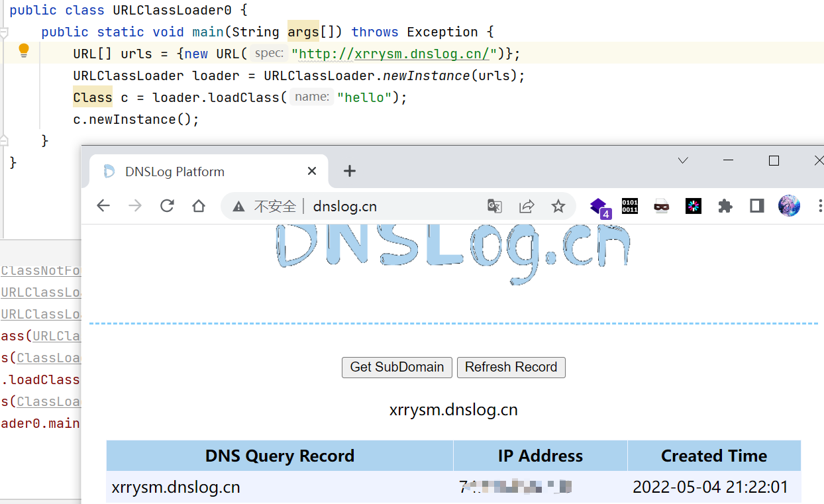Viewport: 824px width, 504px height.
Task: Collapse the main method fold marker
Action: [x=4, y=32]
